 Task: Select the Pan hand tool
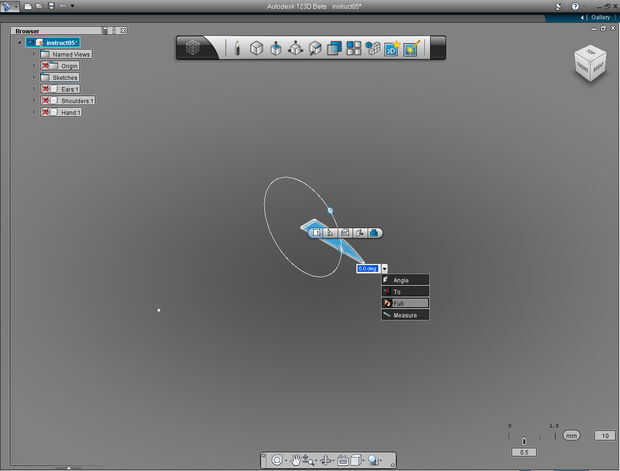(295, 460)
